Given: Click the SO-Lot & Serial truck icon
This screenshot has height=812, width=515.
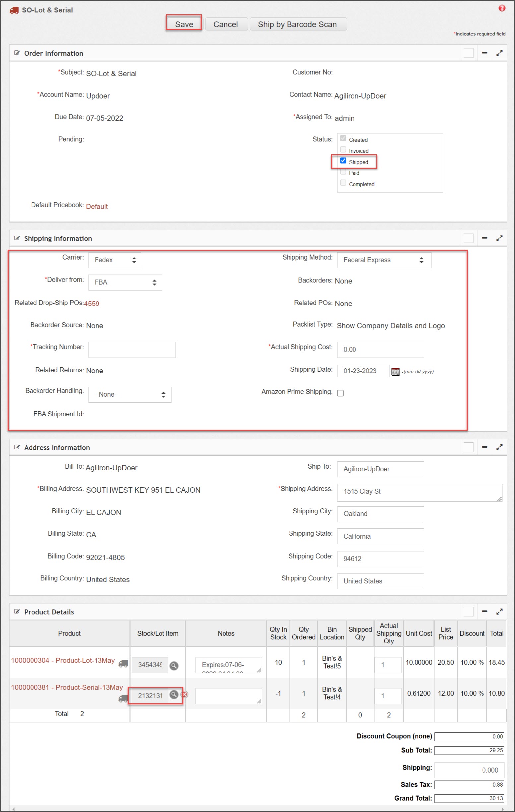Looking at the screenshot, I should click(x=14, y=10).
